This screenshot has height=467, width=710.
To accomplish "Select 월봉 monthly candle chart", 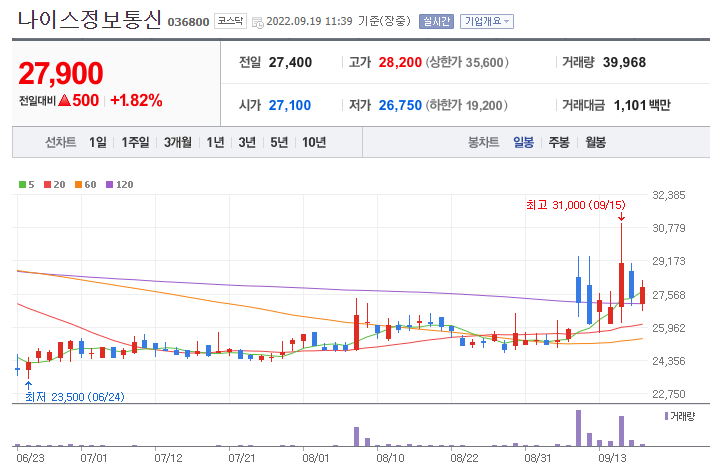I will (595, 143).
